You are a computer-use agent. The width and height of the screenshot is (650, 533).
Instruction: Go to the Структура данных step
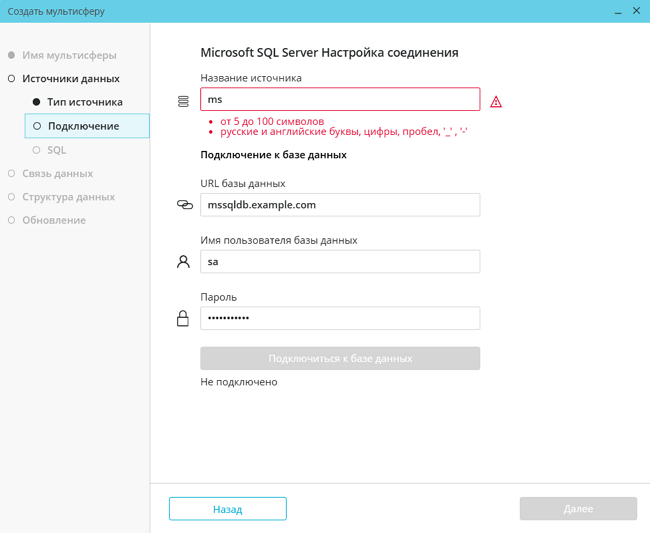pyautogui.click(x=68, y=197)
